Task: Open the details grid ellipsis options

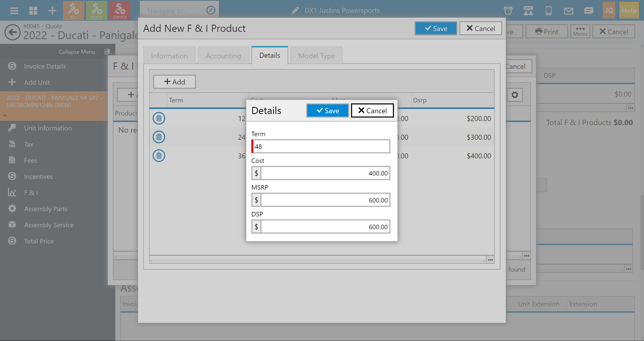Action: tap(490, 260)
